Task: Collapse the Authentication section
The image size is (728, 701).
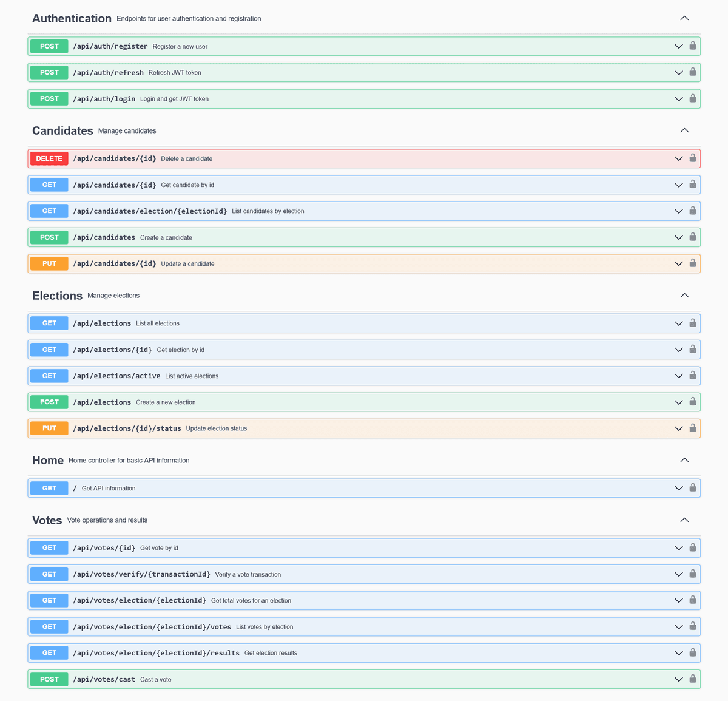Action: point(684,18)
